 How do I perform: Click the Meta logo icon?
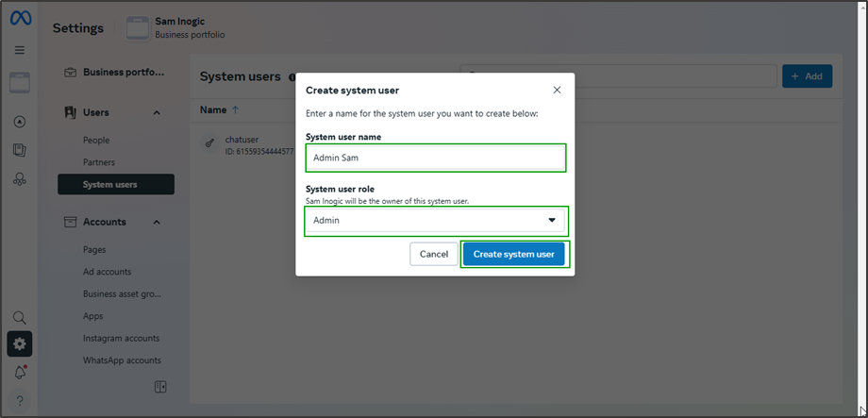(x=20, y=21)
